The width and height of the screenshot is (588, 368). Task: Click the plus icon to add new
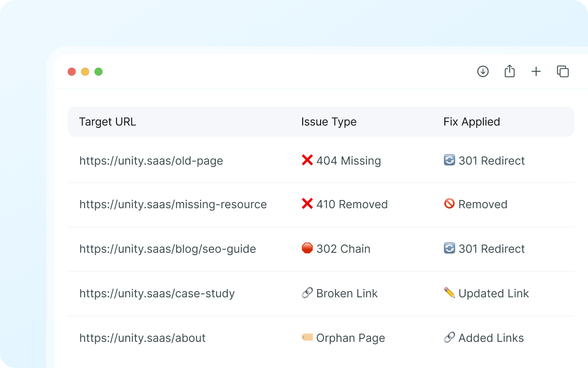click(x=536, y=72)
